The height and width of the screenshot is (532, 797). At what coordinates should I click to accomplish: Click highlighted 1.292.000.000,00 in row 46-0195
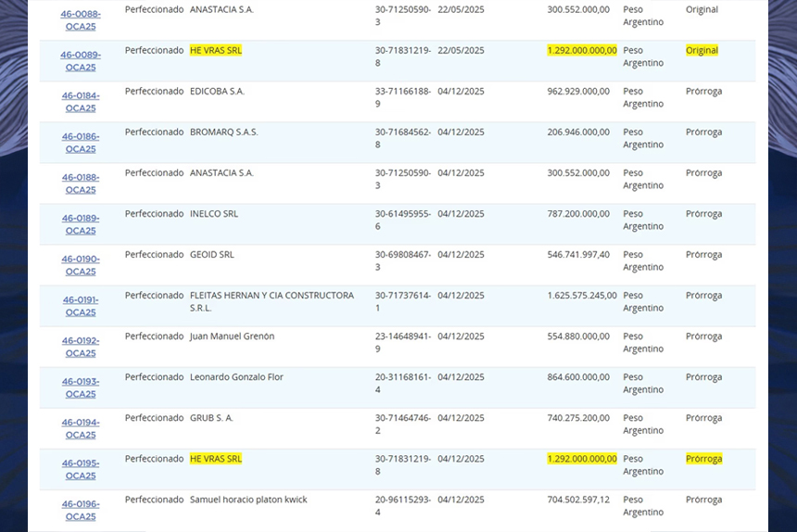coord(582,459)
